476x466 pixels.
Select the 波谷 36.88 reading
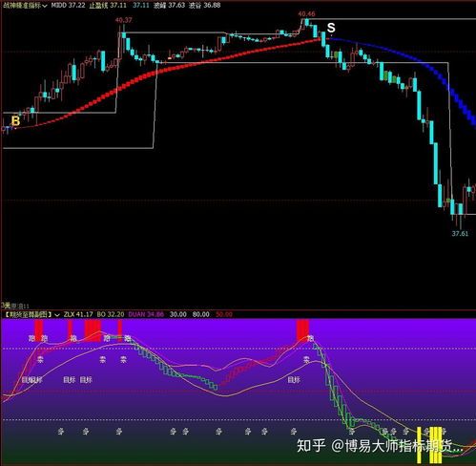coord(204,6)
